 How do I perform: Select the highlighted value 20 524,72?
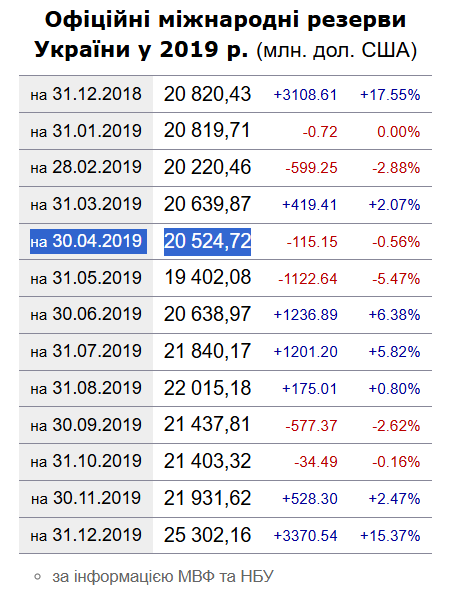point(207,242)
